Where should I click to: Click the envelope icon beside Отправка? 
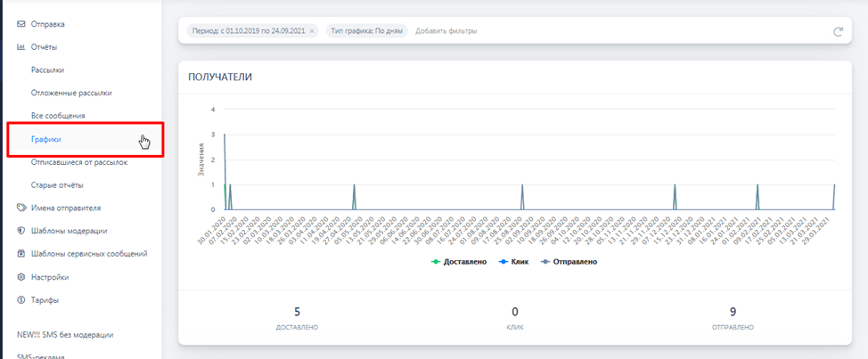pyautogui.click(x=21, y=24)
